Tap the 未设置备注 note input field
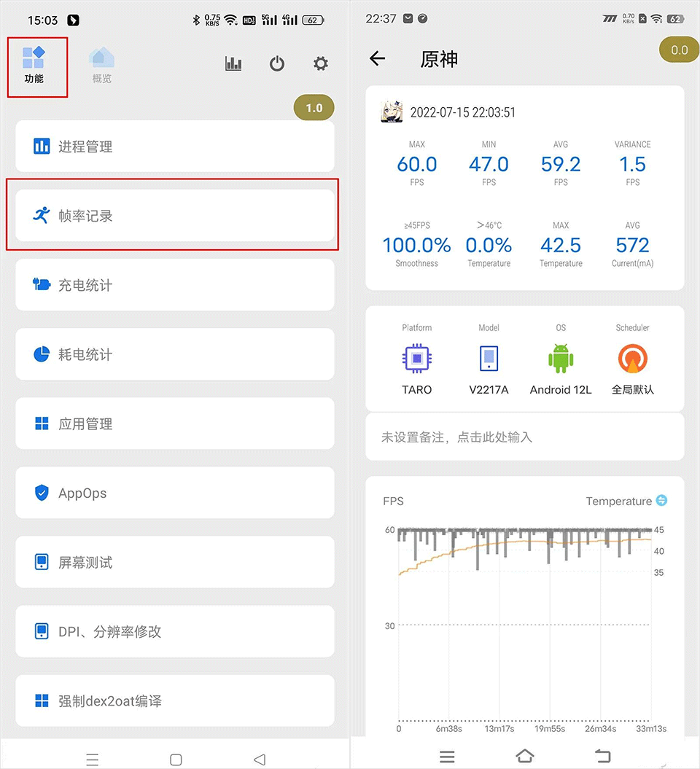Image resolution: width=700 pixels, height=769 pixels. click(524, 437)
